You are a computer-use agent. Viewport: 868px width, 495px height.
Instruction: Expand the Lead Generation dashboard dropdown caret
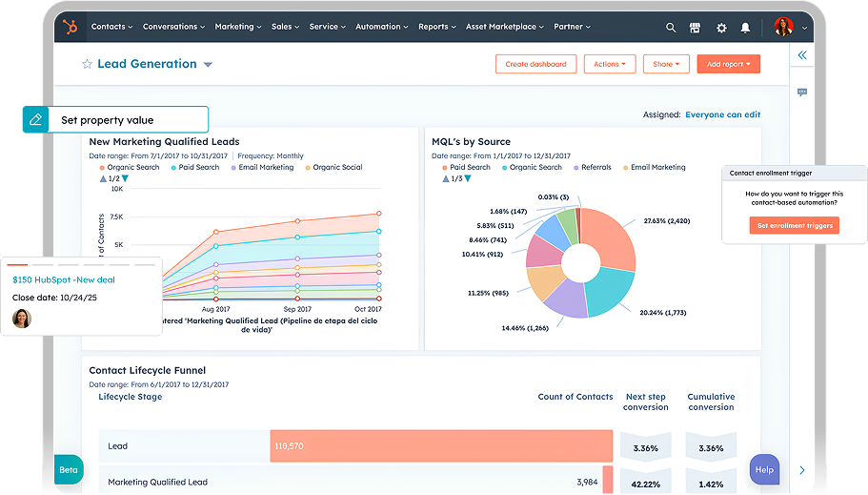[208, 65]
